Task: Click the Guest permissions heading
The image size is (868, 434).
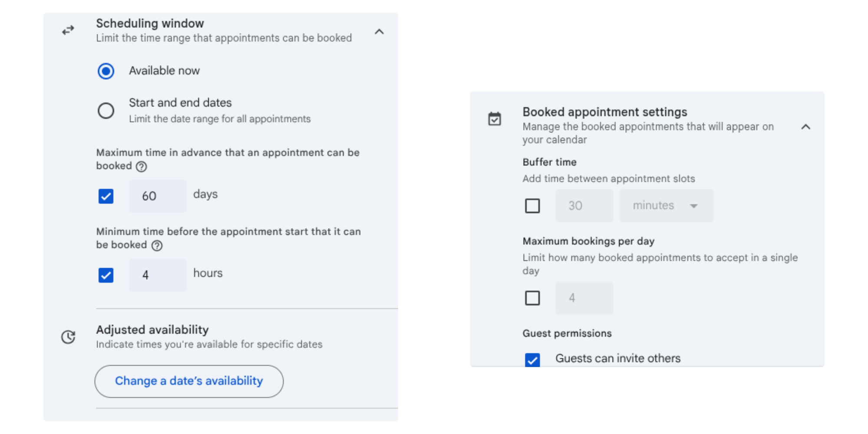Action: (x=567, y=333)
